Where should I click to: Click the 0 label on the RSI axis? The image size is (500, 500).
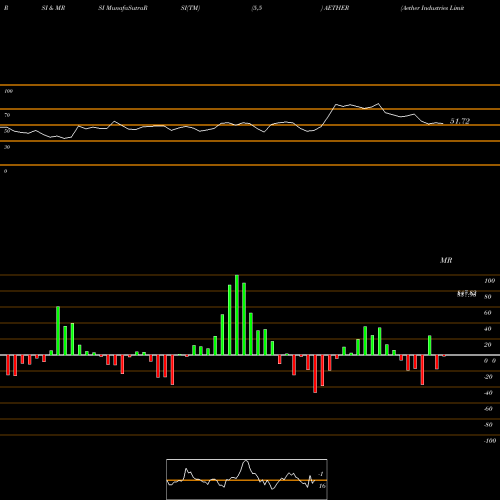pos(5,171)
